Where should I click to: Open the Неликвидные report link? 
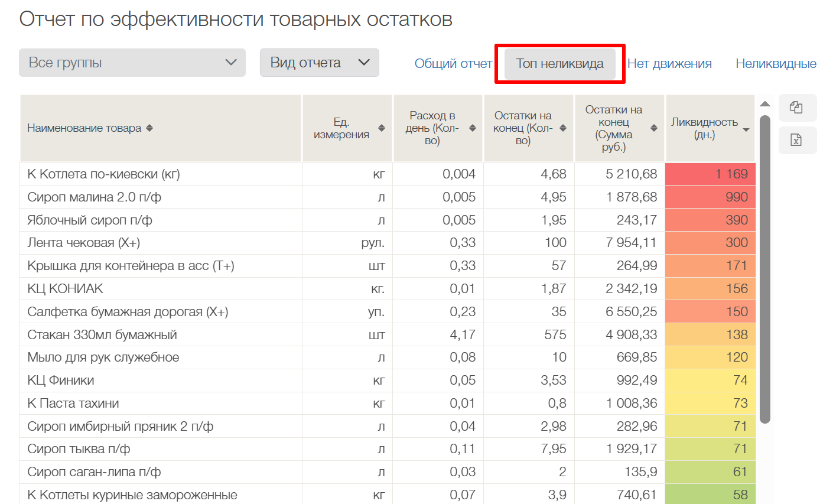tap(776, 64)
